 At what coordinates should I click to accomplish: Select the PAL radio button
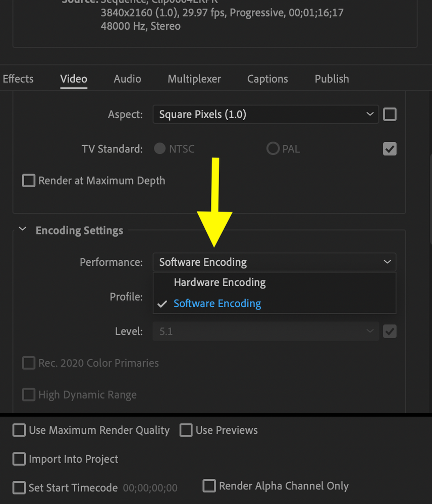tap(273, 149)
